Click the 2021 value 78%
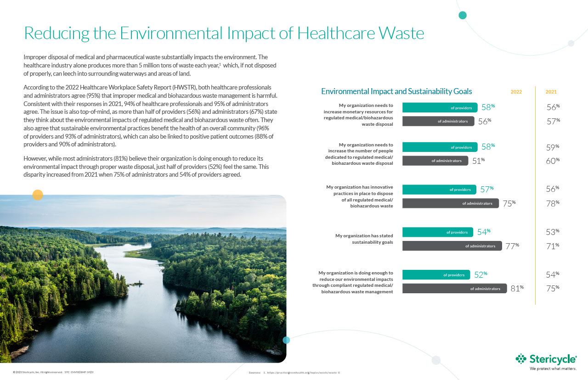The width and height of the screenshot is (588, 380). click(x=553, y=203)
